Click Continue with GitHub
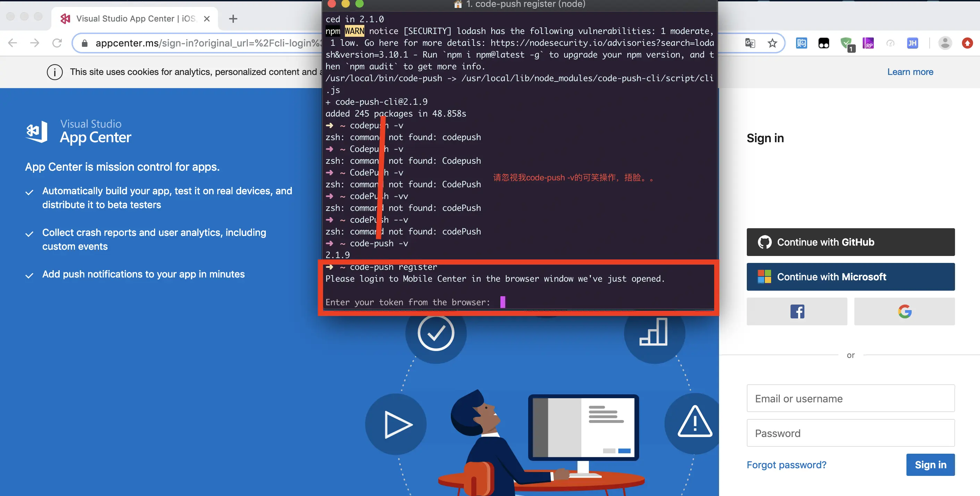This screenshot has height=496, width=980. point(850,242)
